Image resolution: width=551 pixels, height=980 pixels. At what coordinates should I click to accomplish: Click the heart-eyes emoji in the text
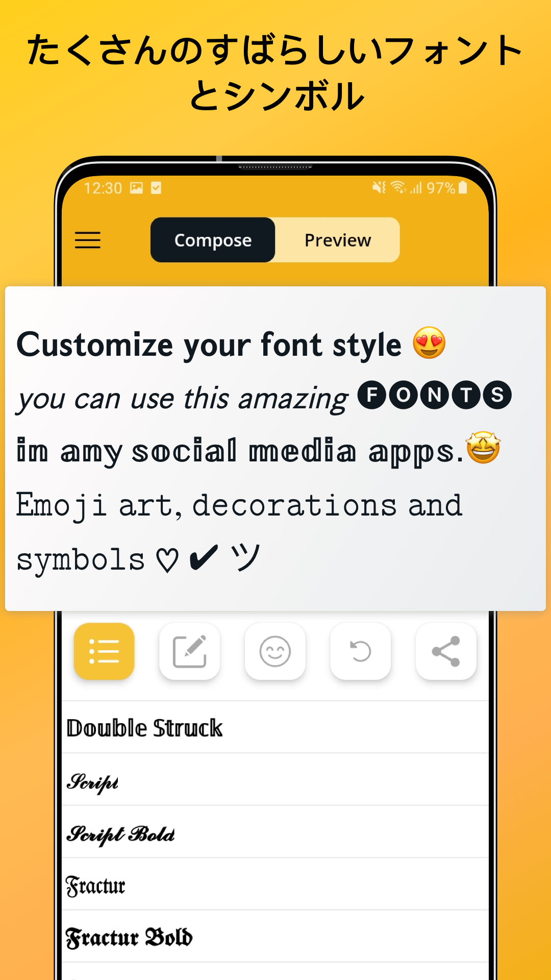(429, 342)
